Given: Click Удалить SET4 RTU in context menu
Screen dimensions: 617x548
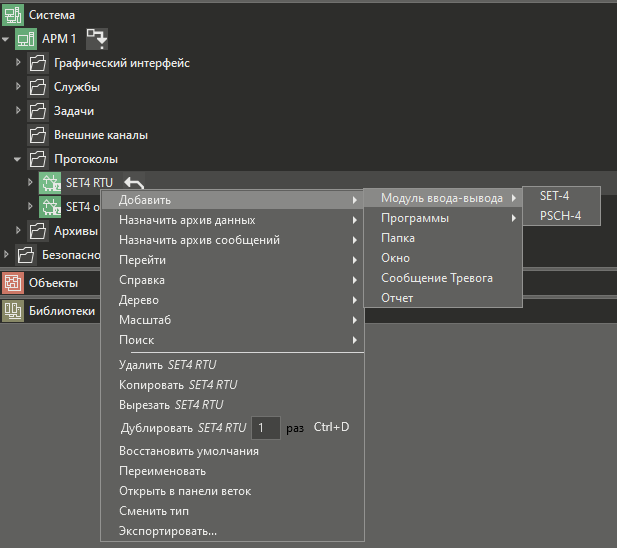Looking at the screenshot, I should click(167, 365).
